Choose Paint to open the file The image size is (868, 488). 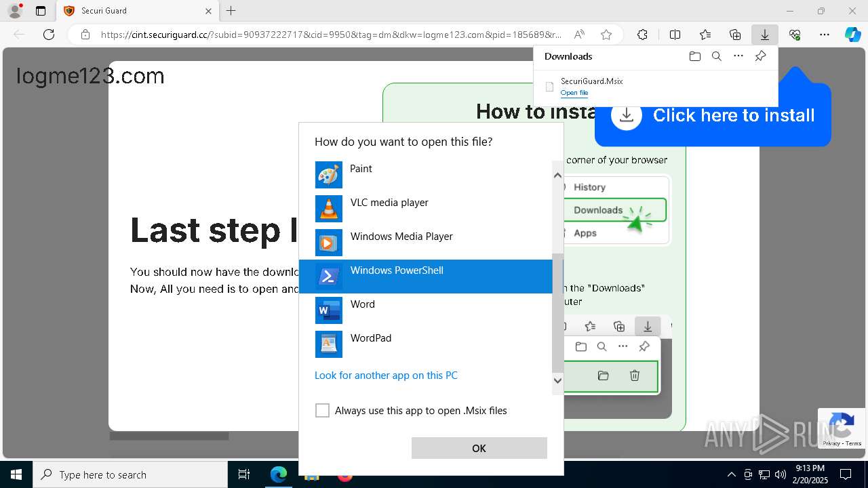pos(426,175)
